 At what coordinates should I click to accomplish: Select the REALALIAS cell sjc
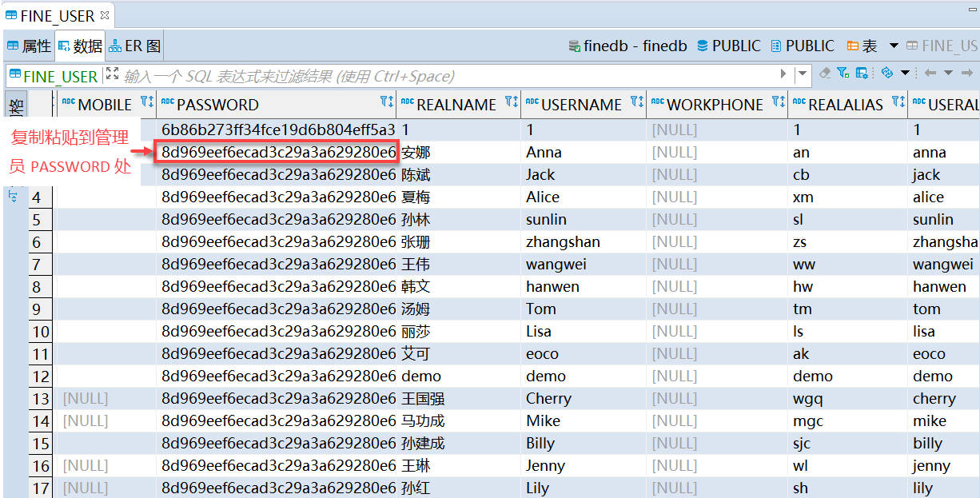tap(848, 443)
